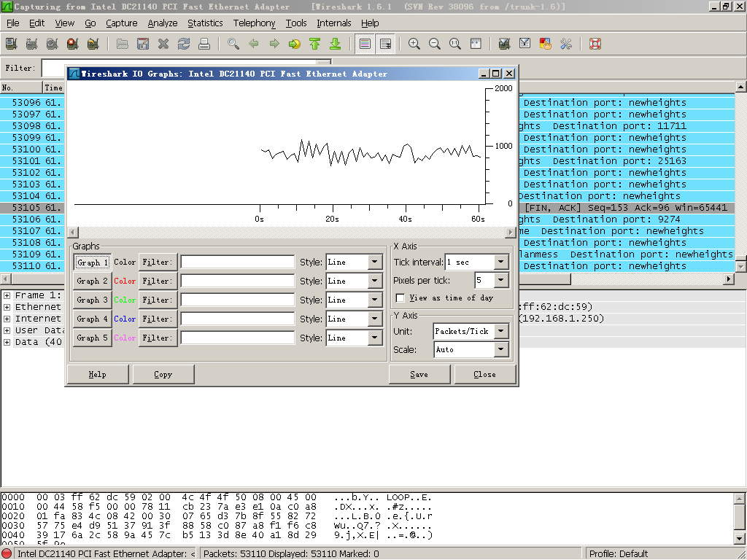
Task: Open the File menu
Action: (x=13, y=23)
